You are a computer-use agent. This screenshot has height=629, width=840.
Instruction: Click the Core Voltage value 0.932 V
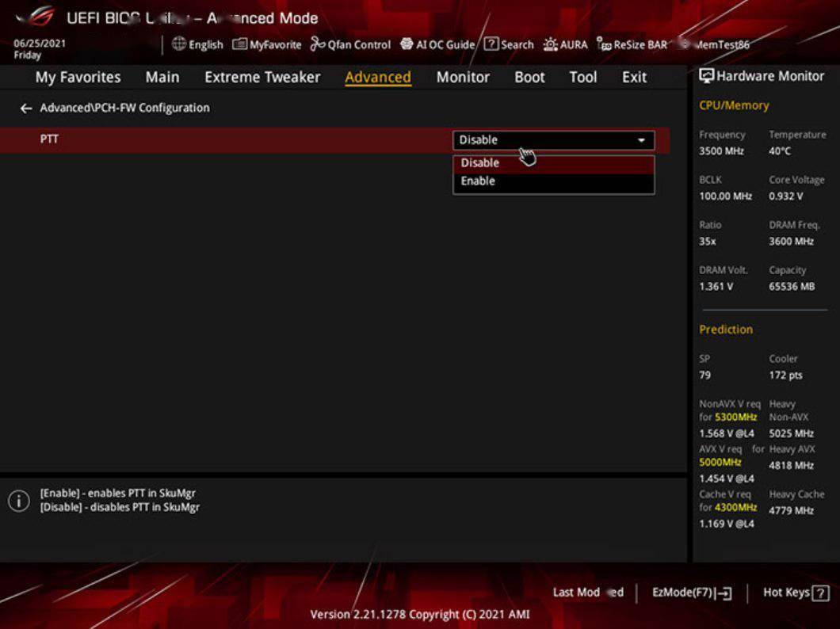[786, 196]
